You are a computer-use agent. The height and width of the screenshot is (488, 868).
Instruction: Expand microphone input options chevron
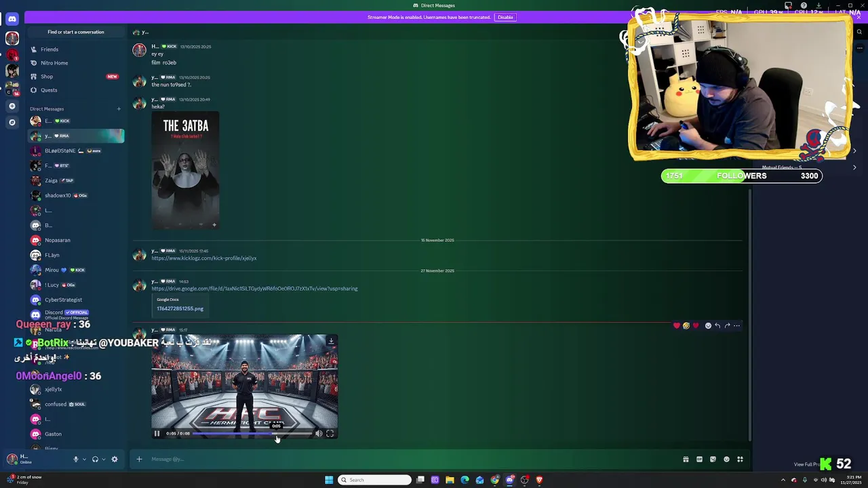pyautogui.click(x=84, y=459)
